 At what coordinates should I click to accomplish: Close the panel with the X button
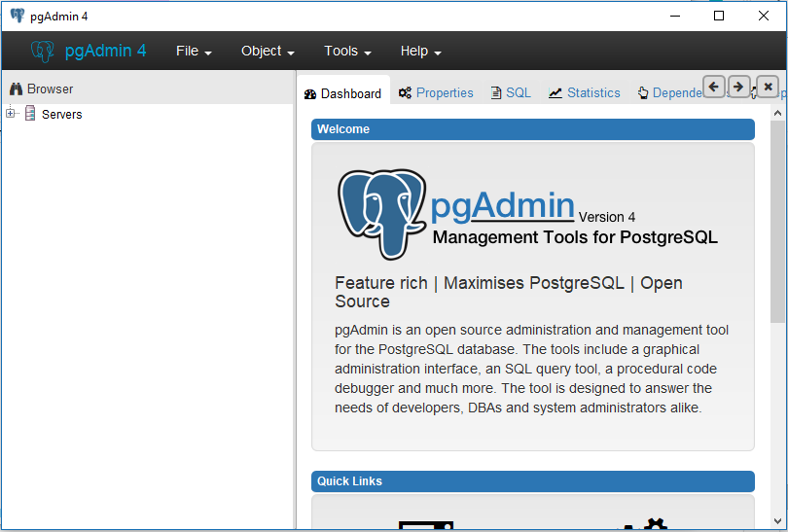click(x=768, y=87)
